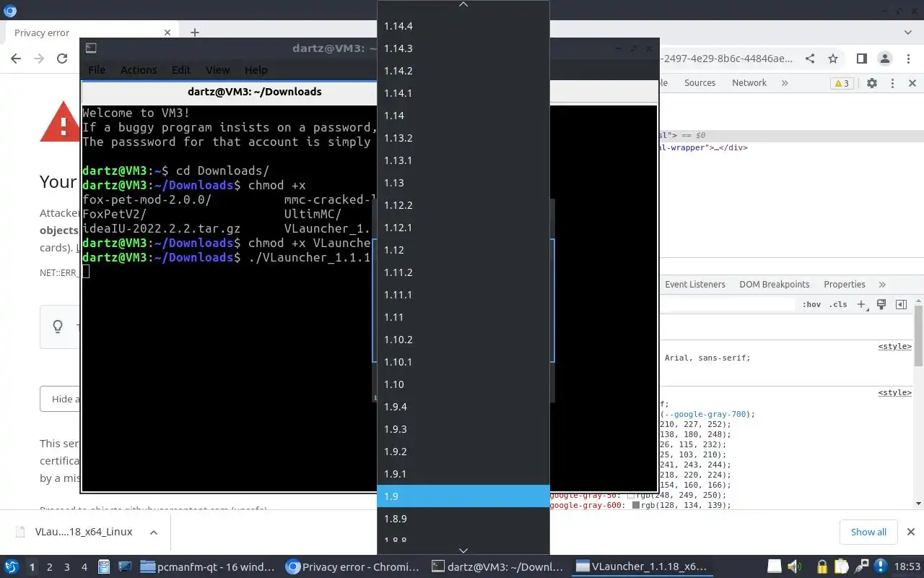Bookmark this page with the star icon
Screen dimensions: 924x578
click(833, 59)
